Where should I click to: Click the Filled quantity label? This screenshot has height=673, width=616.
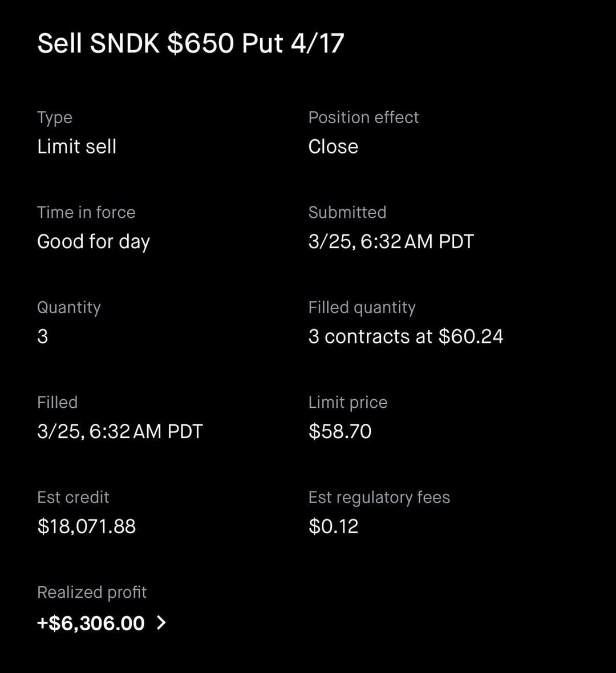point(362,307)
